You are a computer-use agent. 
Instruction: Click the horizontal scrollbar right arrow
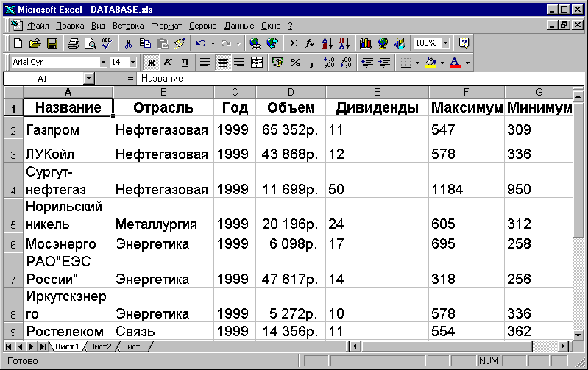(x=562, y=346)
